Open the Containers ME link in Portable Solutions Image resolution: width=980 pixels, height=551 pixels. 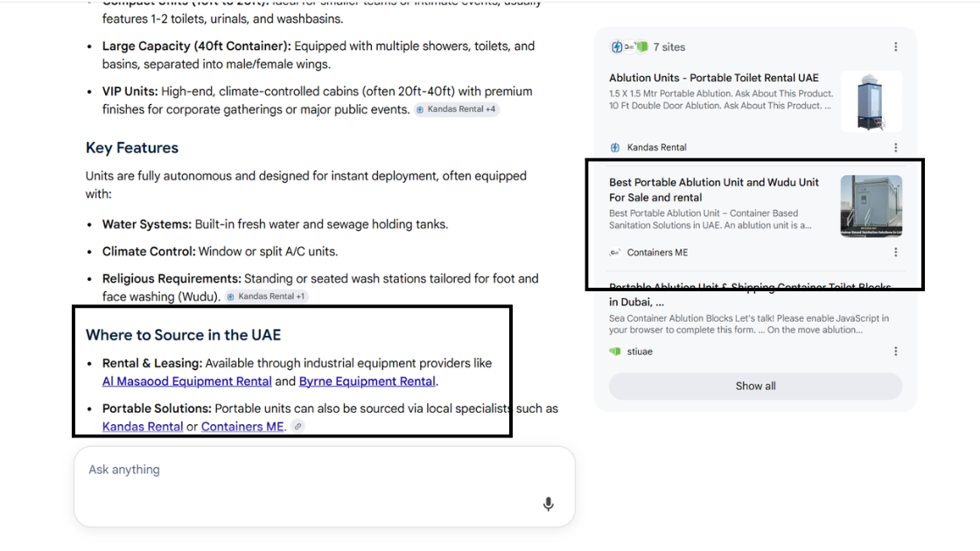242,427
